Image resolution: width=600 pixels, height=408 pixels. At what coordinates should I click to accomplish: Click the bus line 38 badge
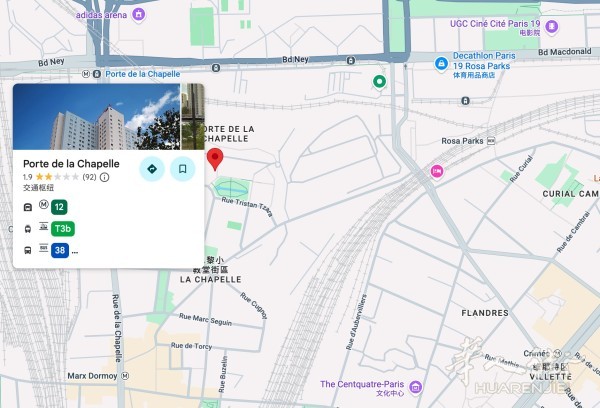click(60, 250)
